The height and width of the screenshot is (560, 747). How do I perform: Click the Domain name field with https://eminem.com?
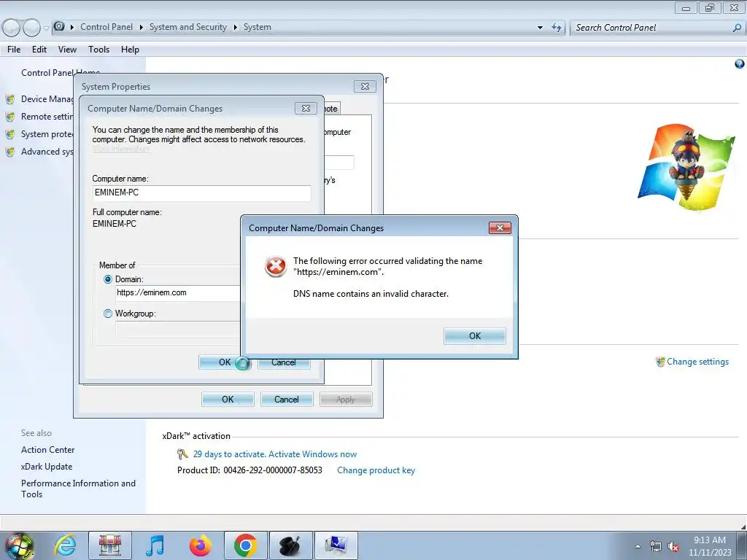coord(178,293)
